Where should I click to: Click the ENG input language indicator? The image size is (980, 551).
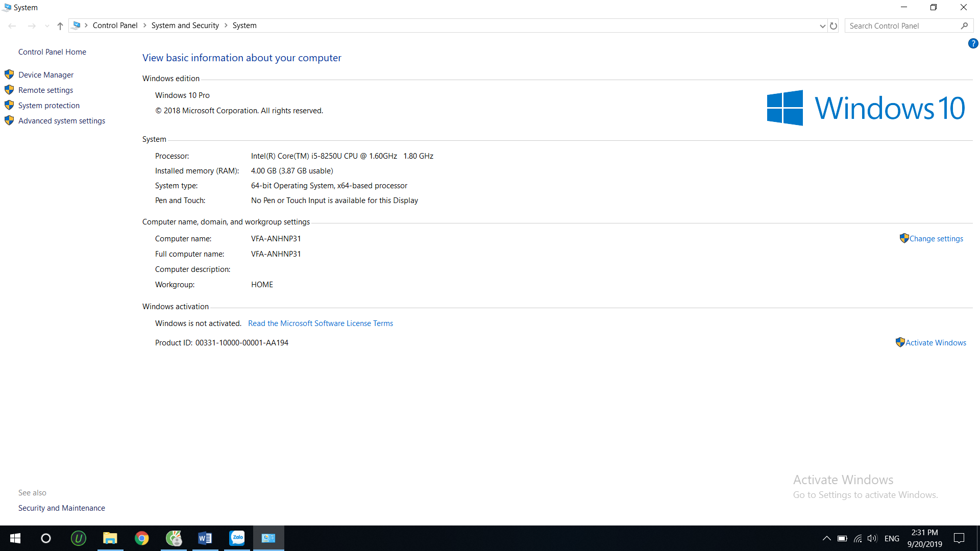tap(892, 539)
